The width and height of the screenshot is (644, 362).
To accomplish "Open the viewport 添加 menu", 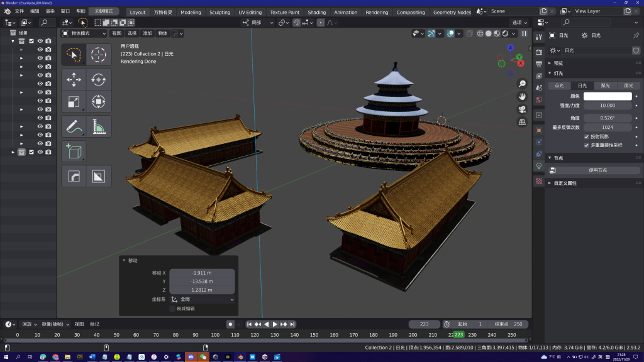I will [x=147, y=34].
